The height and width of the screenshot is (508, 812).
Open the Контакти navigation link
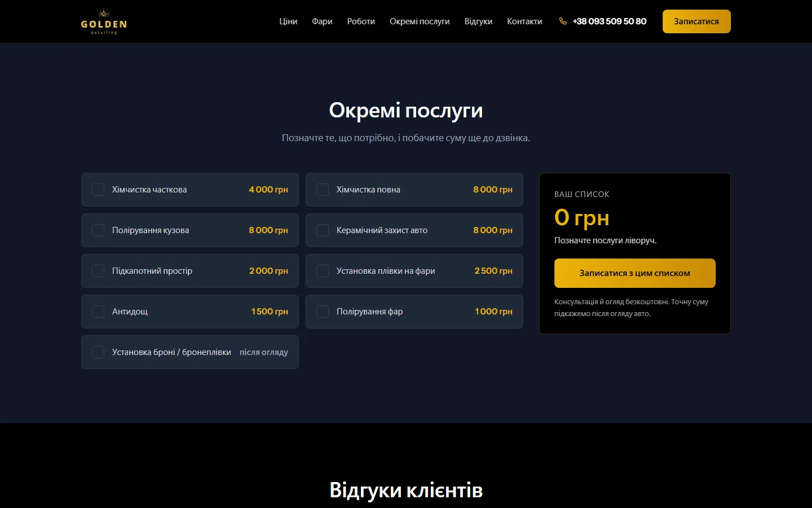click(x=524, y=21)
